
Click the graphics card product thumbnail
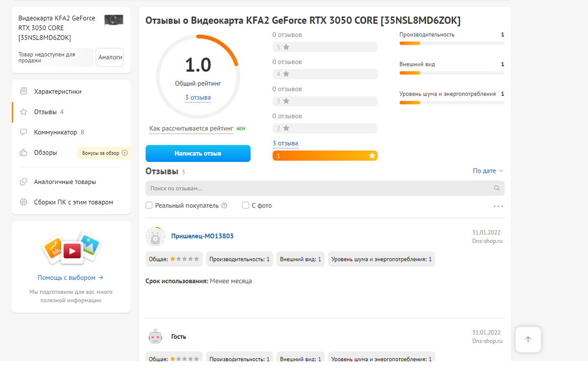click(114, 21)
